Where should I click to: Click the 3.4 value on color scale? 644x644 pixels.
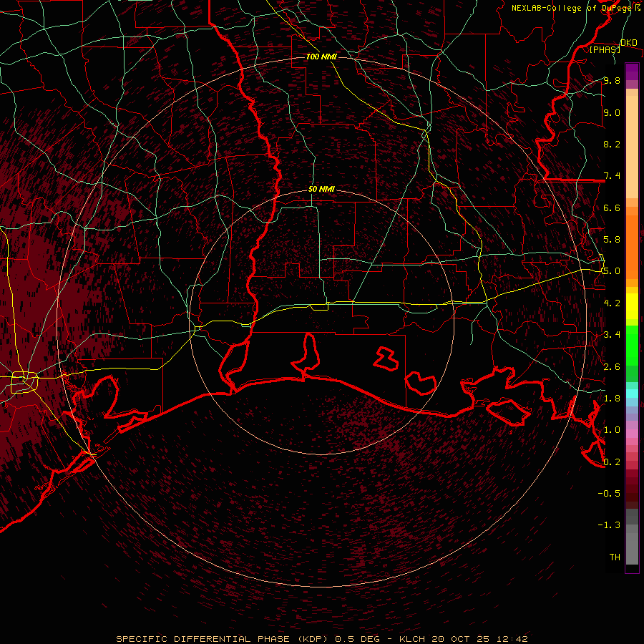tap(612, 335)
